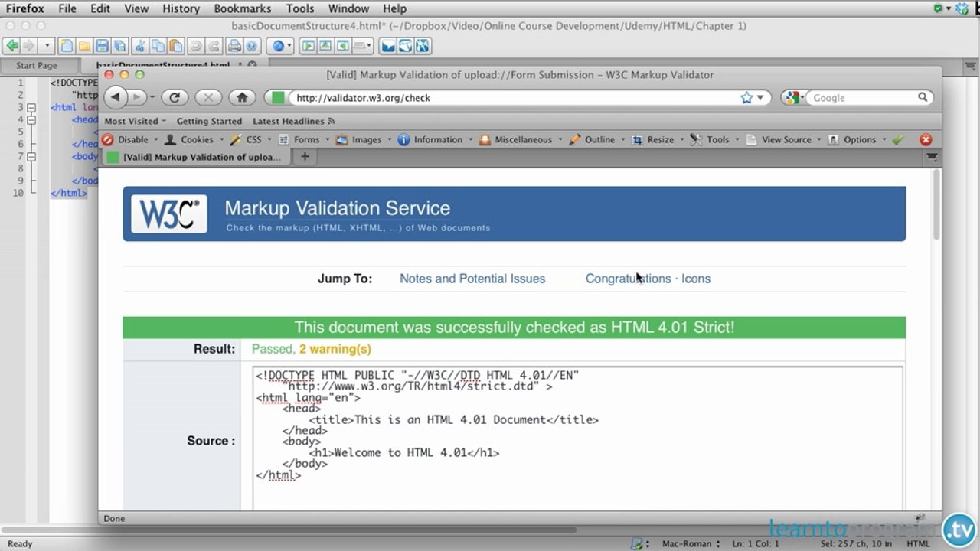This screenshot has height=551, width=980.
Task: Click the Congratulations jump link
Action: tap(628, 279)
